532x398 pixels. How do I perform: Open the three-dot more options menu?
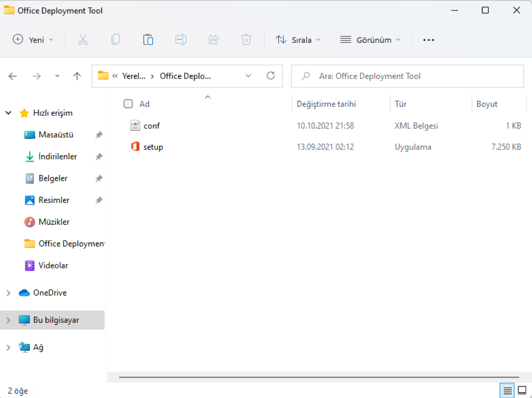429,40
